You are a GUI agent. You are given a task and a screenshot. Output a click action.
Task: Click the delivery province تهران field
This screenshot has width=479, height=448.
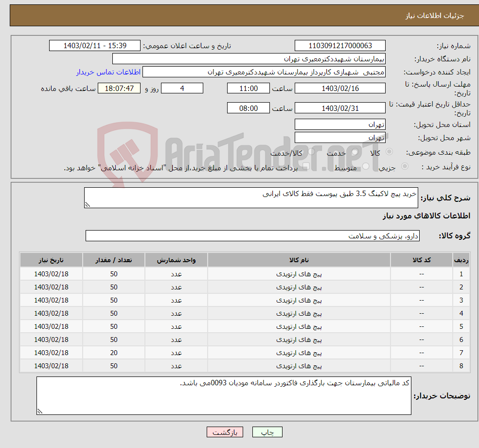(340, 125)
